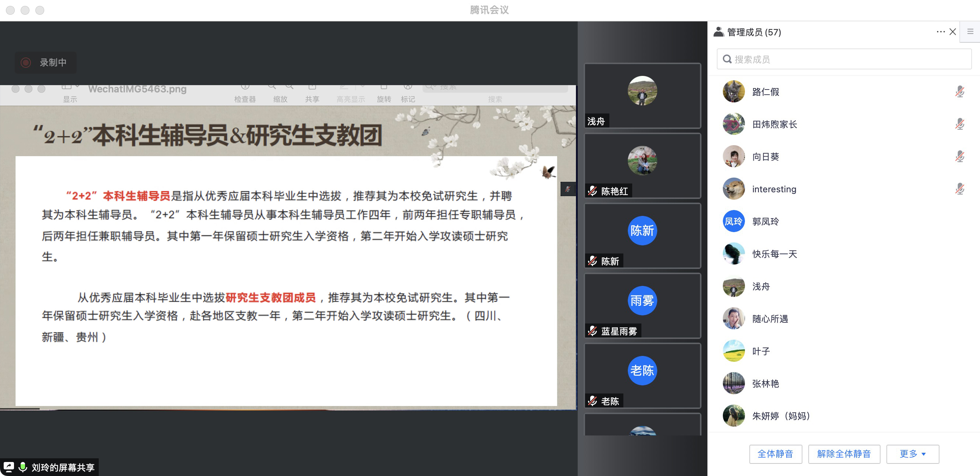Click the 录制中 recording indicator

[x=45, y=62]
